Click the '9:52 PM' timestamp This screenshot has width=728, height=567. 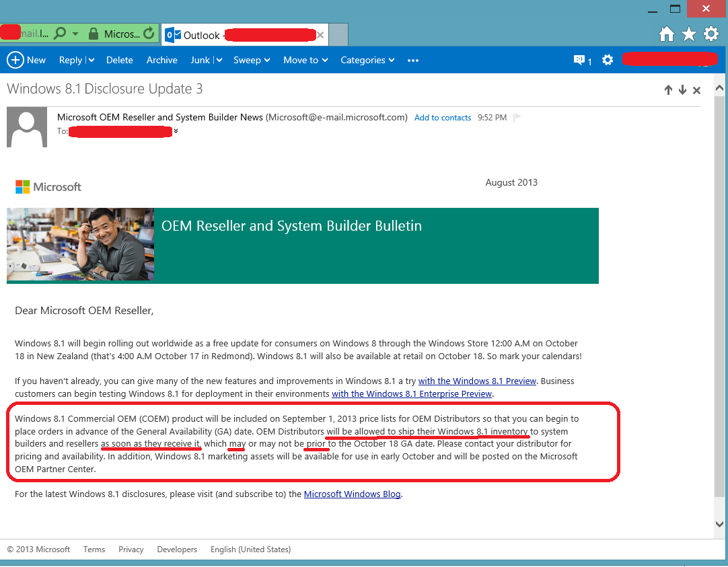click(492, 118)
